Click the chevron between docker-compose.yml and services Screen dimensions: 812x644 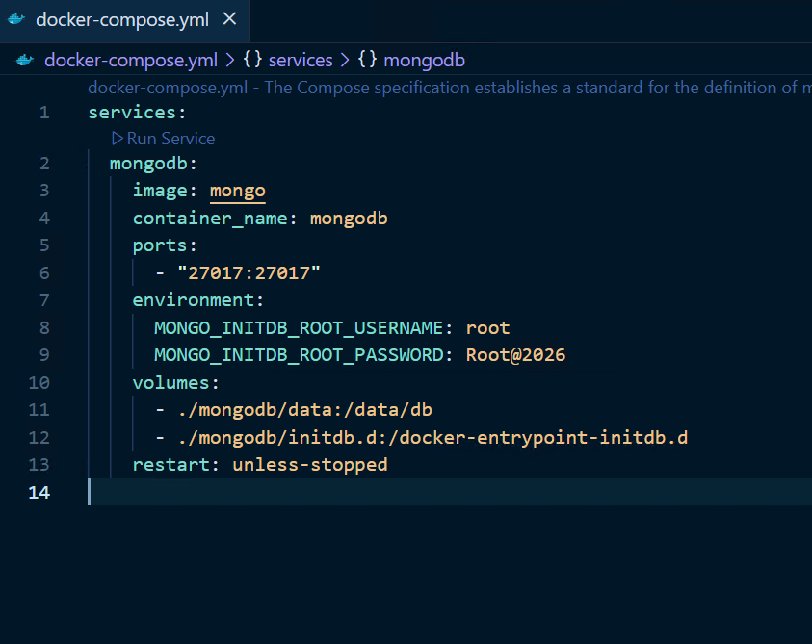[230, 61]
